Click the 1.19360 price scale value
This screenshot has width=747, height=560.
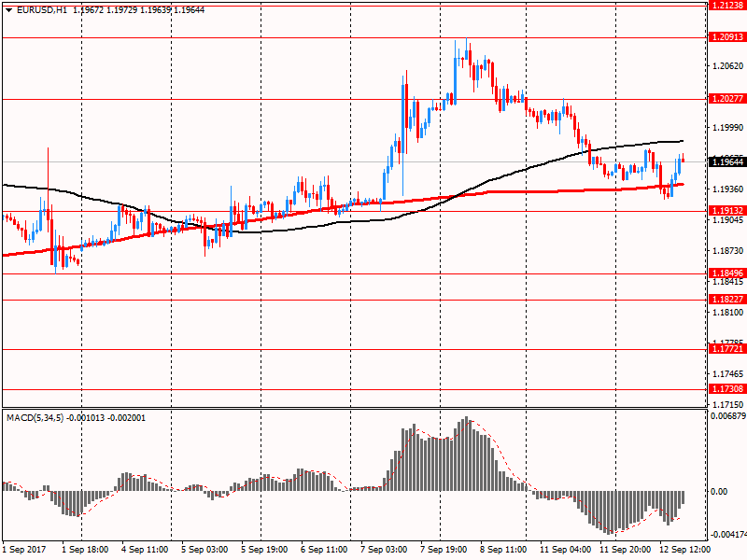coord(727,189)
